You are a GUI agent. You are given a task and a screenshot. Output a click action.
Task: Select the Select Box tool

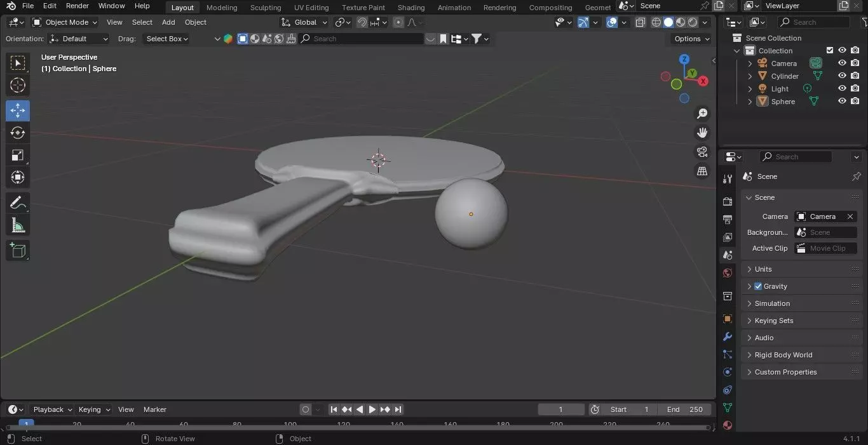[x=18, y=63]
